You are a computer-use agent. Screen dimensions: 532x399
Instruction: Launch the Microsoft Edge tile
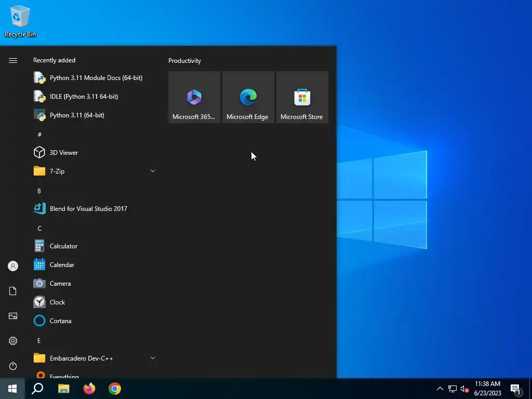coord(248,97)
